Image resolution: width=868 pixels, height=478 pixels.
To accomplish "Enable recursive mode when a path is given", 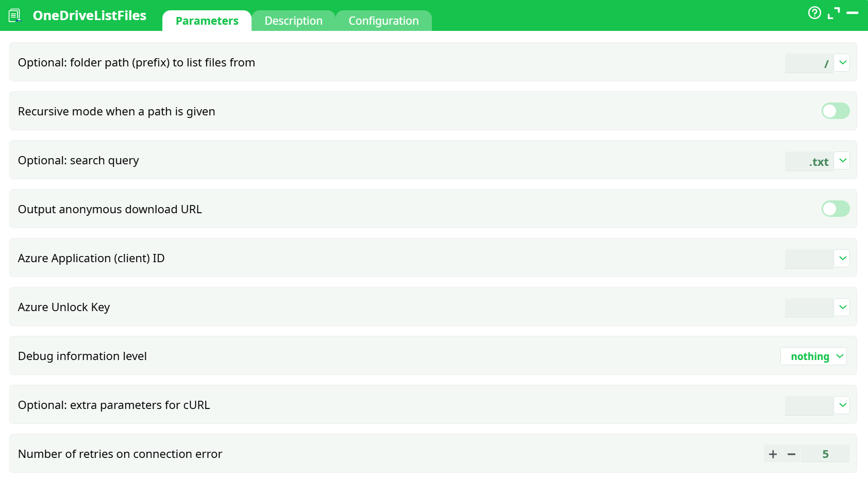I will pos(835,111).
